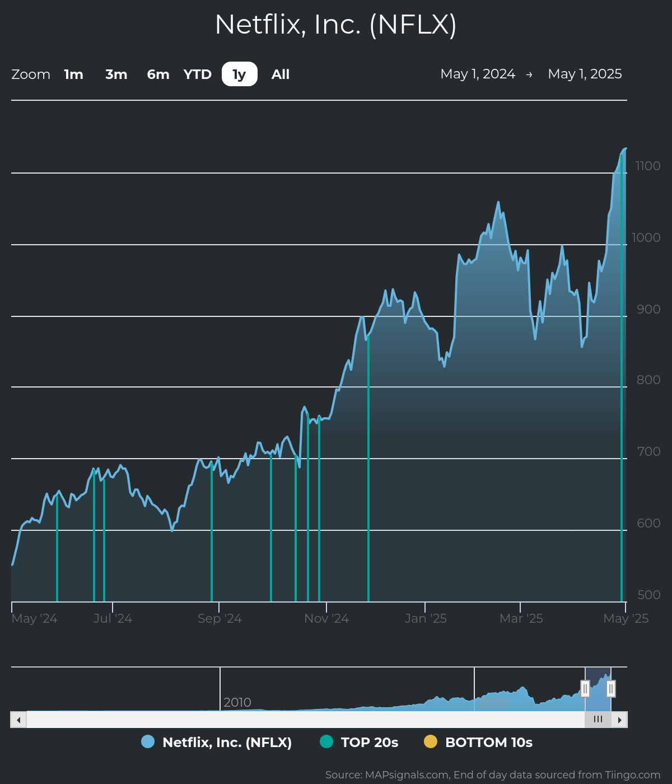Click navigator scrollbar right arrow
This screenshot has height=784, width=672.
tap(619, 720)
